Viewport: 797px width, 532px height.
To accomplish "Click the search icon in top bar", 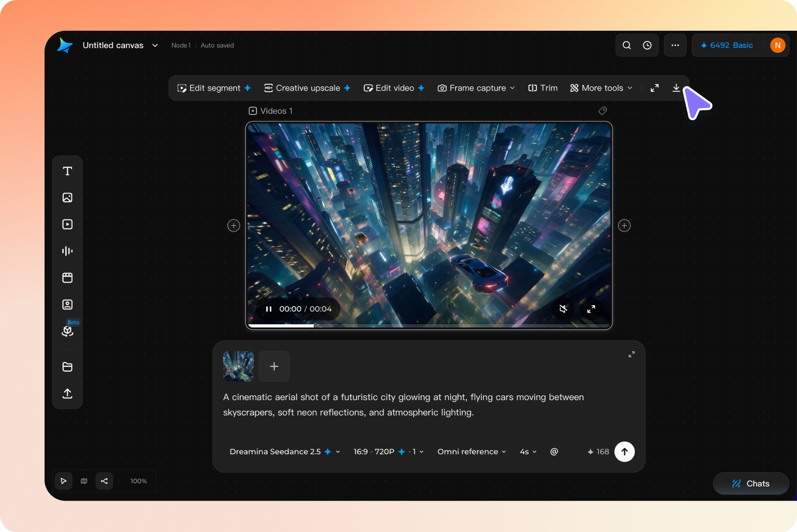I will point(627,46).
